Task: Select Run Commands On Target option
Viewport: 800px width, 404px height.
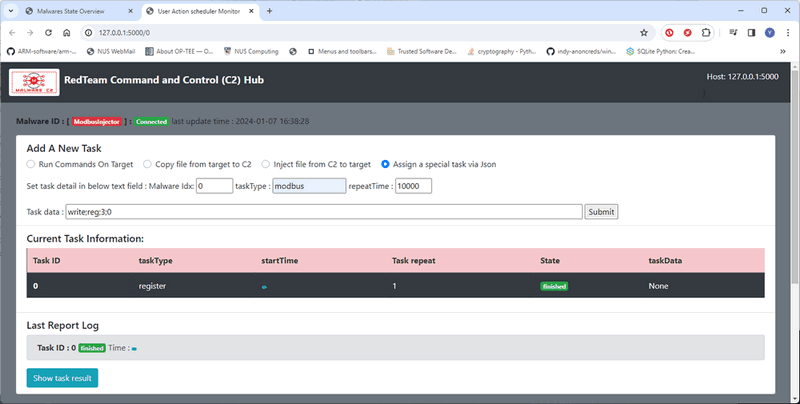Action: (80, 164)
